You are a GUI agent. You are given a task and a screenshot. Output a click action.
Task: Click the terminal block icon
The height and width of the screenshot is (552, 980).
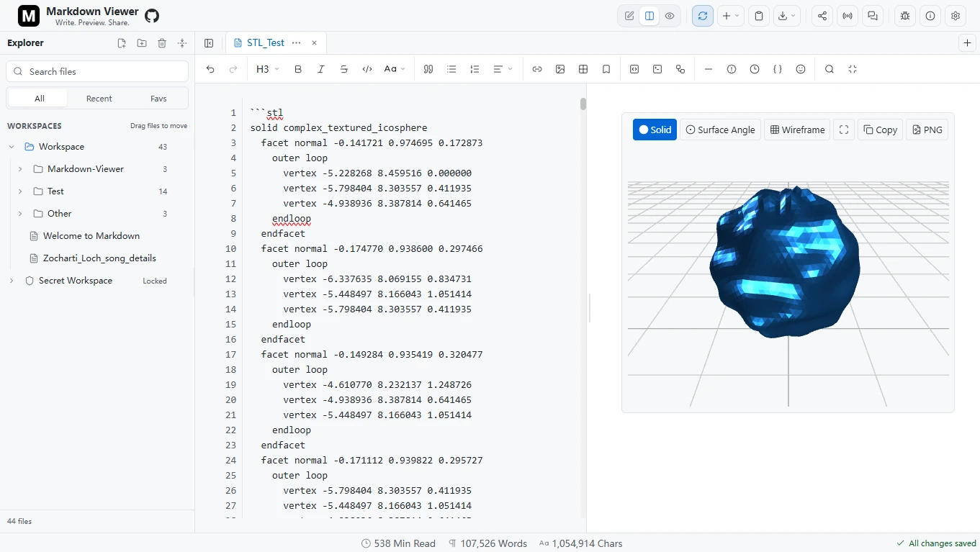click(657, 69)
